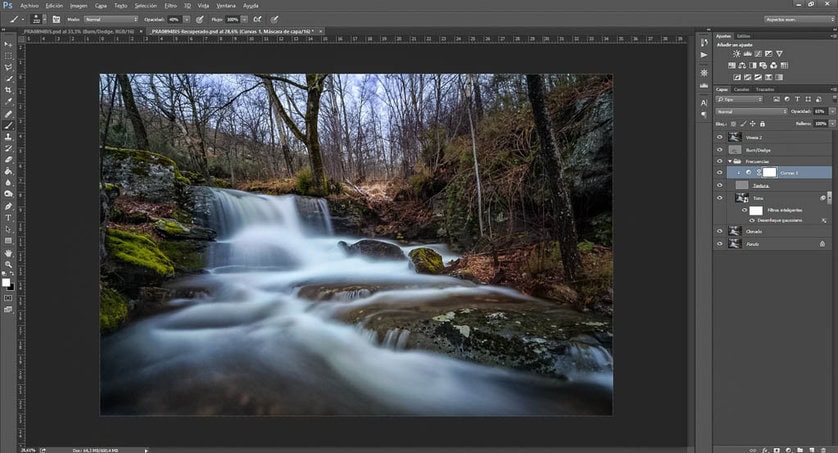Viewport: 838px width, 453px height.
Task: Open the brush preset picker
Action: click(x=36, y=18)
